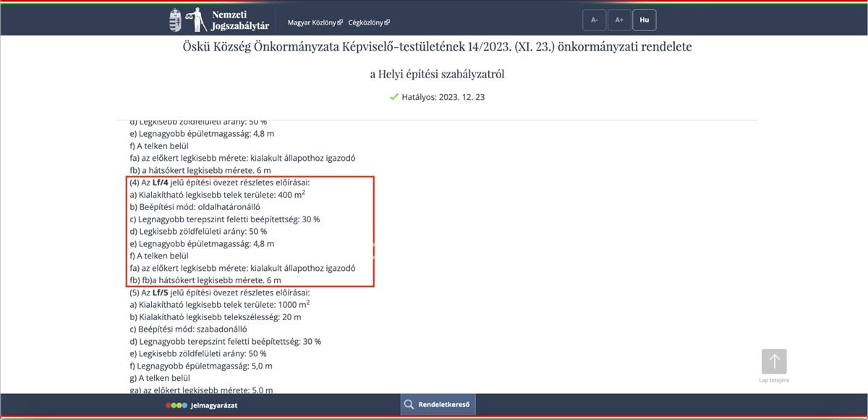Open the Cégközlöny link
This screenshot has width=868, height=420.
pos(365,22)
